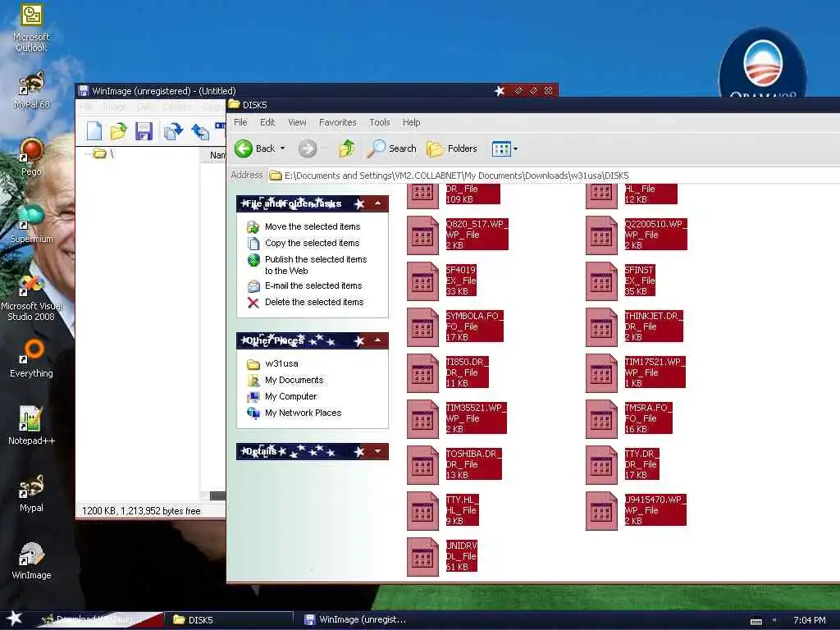Open the Back button history dropdown arrow
840x630 pixels.
(283, 148)
